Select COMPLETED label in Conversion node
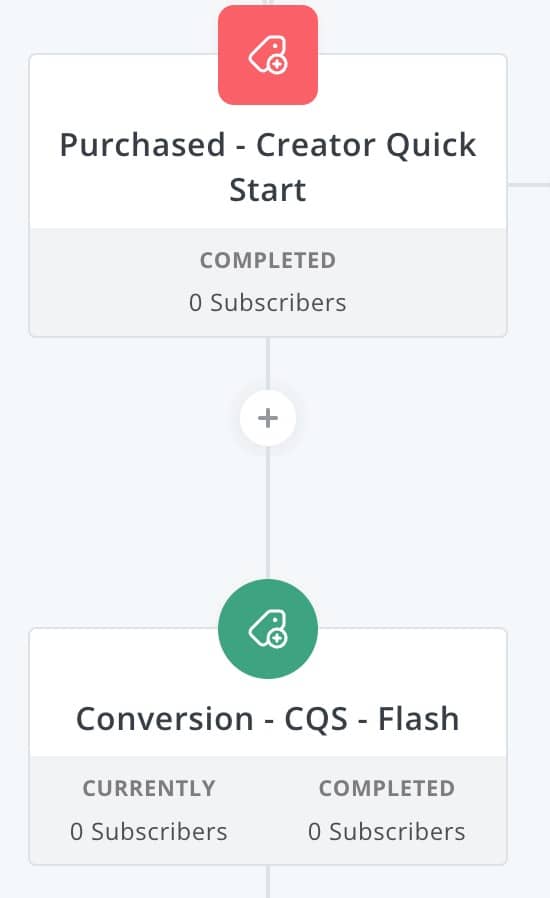550x898 pixels. 387,789
